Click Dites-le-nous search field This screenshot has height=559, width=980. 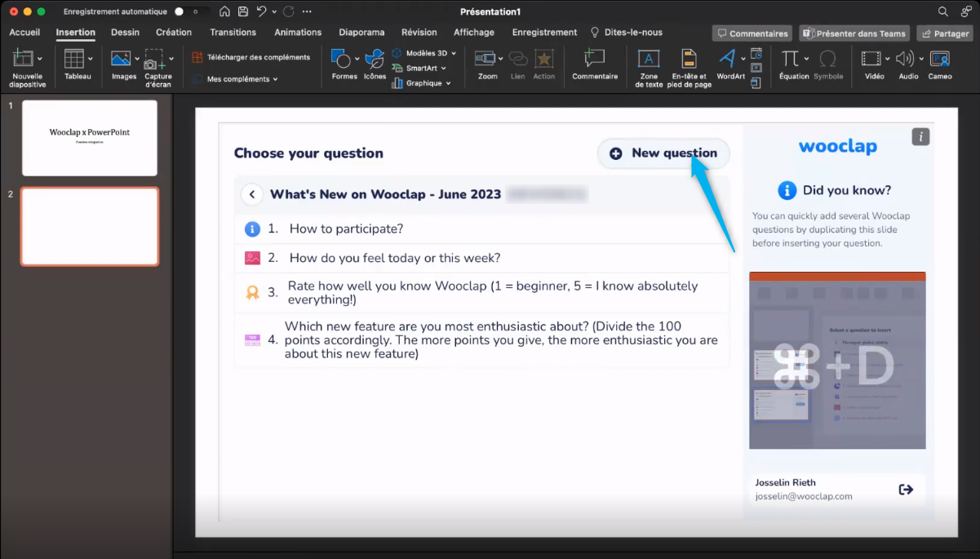coord(626,33)
